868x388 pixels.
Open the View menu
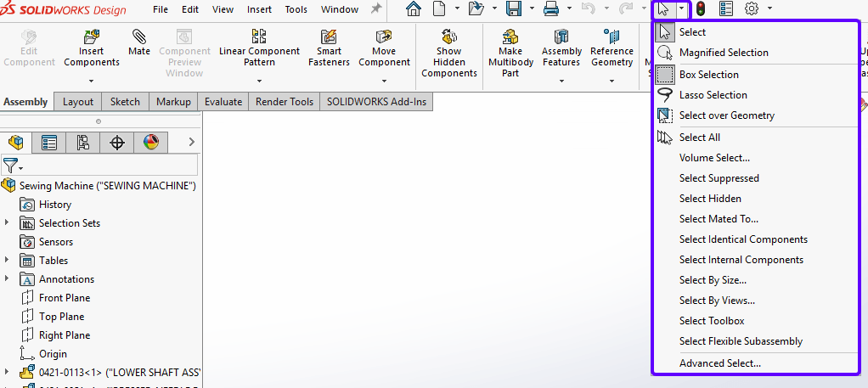pyautogui.click(x=223, y=9)
